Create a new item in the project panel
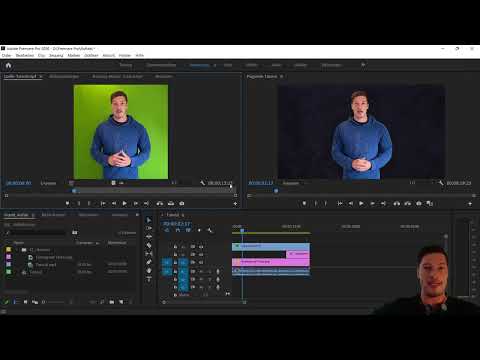 121,302
